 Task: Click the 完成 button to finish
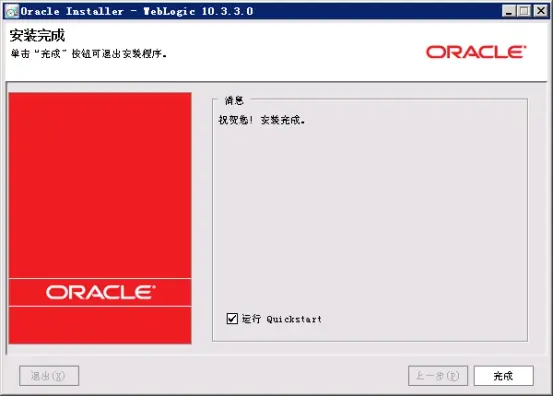tap(503, 375)
